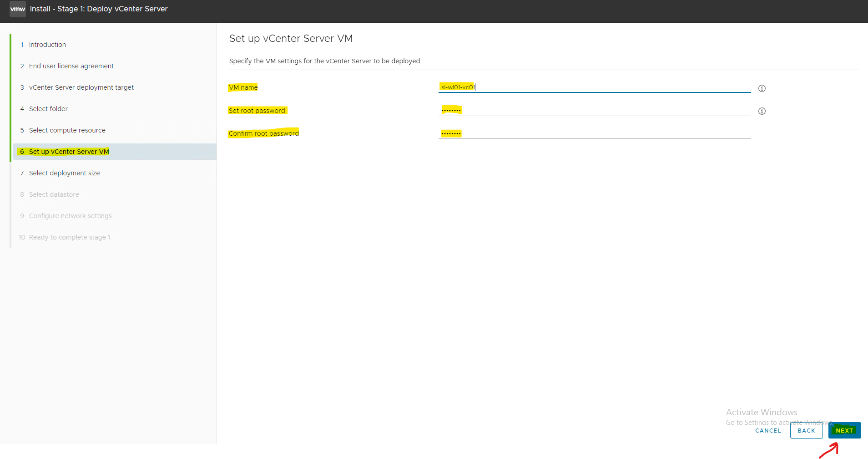Image resolution: width=868 pixels, height=459 pixels.
Task: Go to Introduction step
Action: tap(47, 45)
